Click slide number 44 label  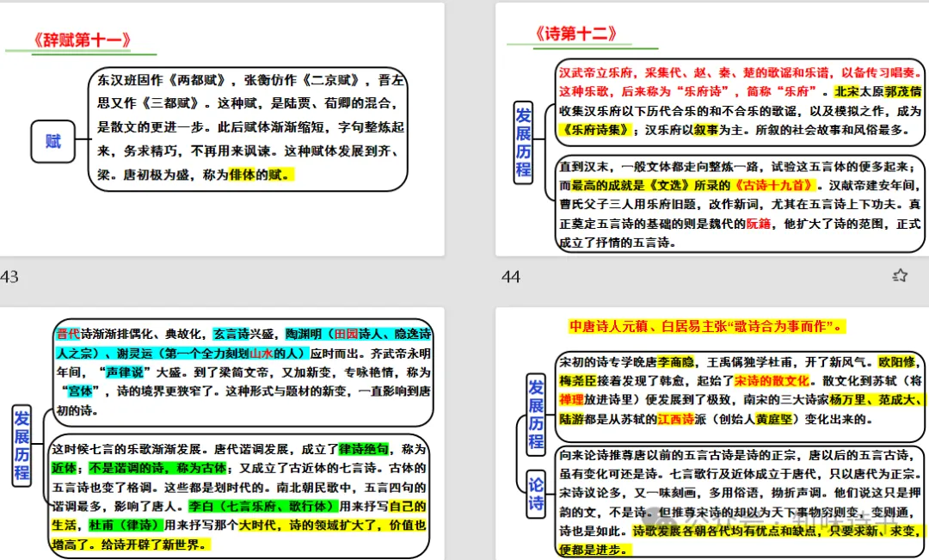(x=511, y=277)
